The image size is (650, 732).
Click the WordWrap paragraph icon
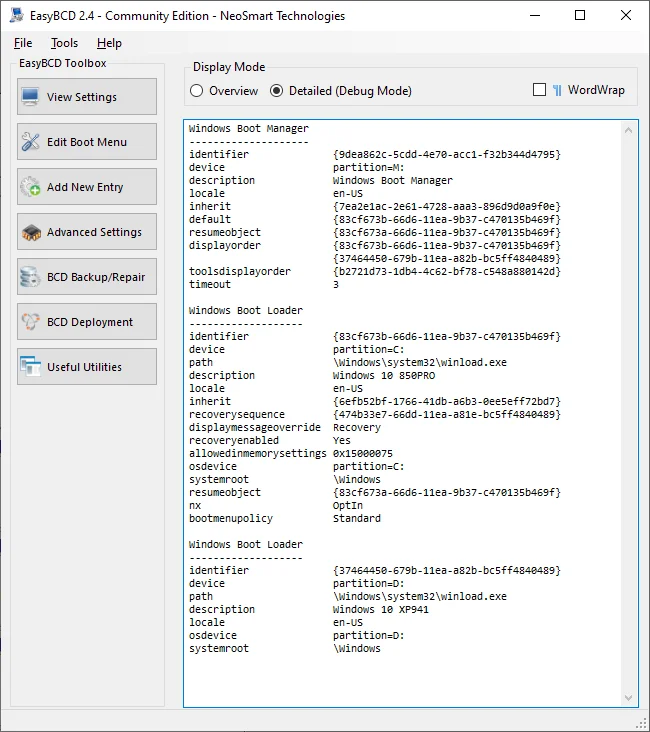[x=557, y=90]
